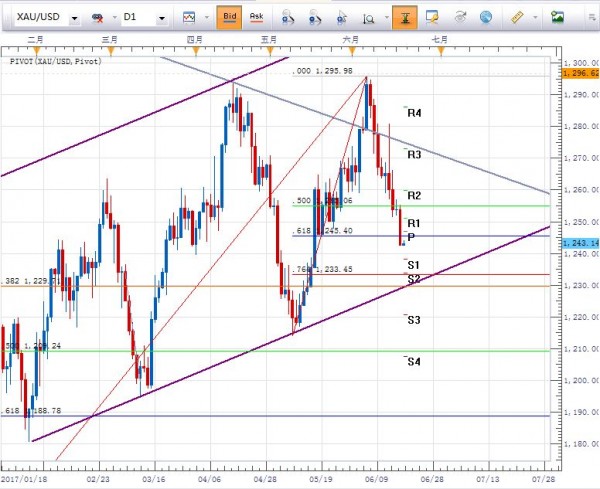Open the D1 timeframe dropdown
Viewport: 600px width, 489px height.
[x=161, y=18]
